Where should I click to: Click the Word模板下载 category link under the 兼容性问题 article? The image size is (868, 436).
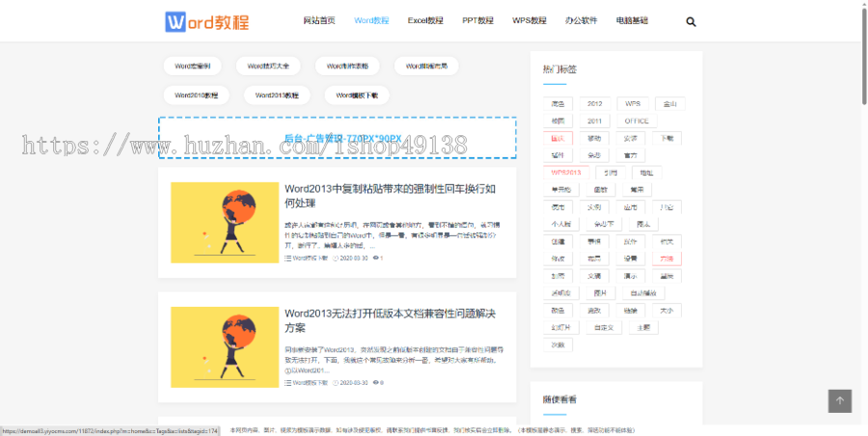pyautogui.click(x=310, y=383)
